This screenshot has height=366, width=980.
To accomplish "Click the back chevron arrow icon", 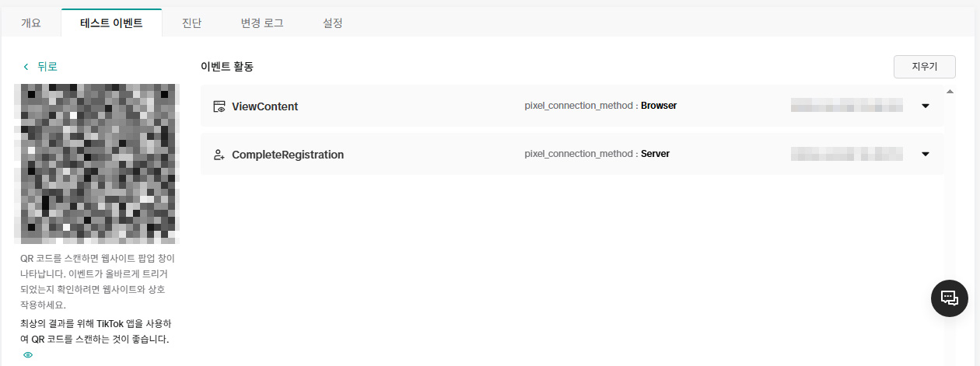I will [x=26, y=67].
